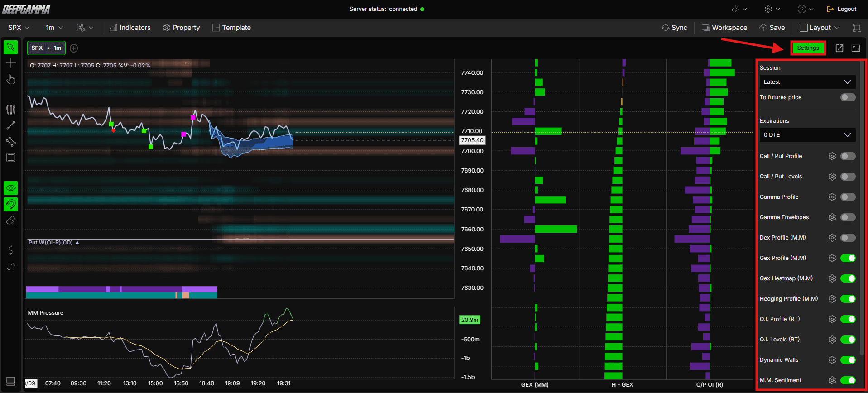Pick the multi-point path drawing tool

click(x=11, y=142)
